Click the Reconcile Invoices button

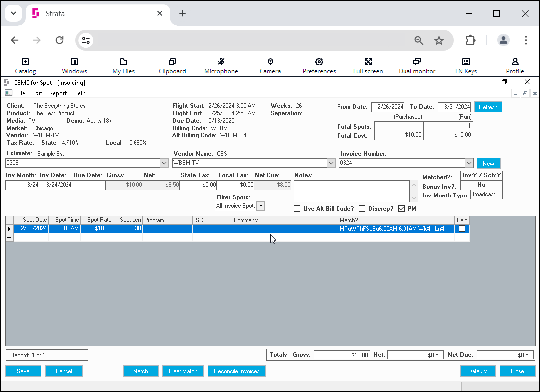pos(237,371)
